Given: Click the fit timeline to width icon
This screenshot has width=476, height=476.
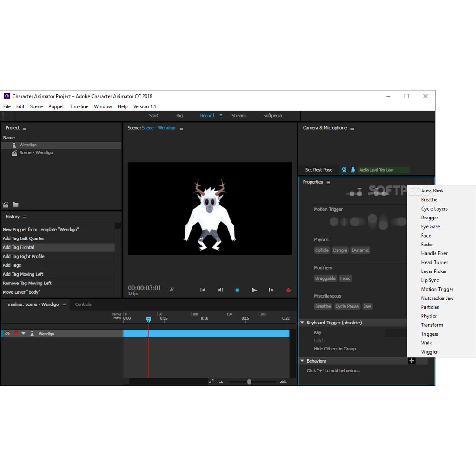Looking at the screenshot, I should 212,382.
